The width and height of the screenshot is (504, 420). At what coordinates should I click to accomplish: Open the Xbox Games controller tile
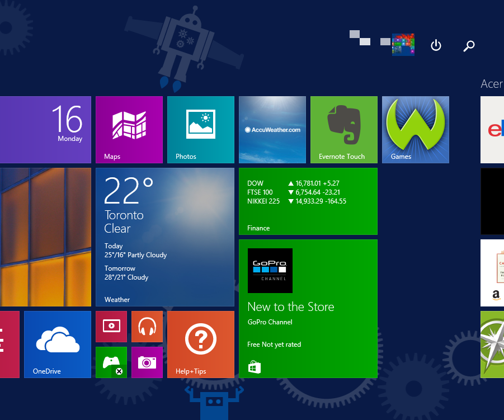(111, 362)
